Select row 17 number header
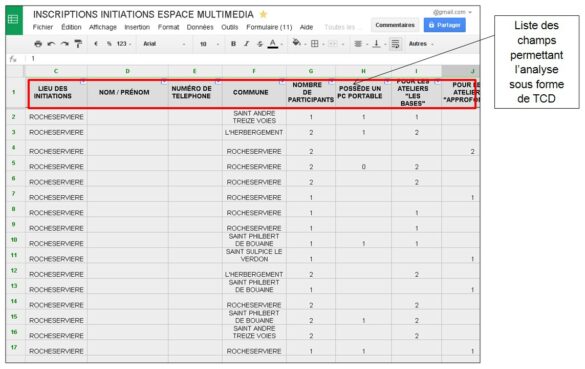585x369 pixels. point(14,347)
